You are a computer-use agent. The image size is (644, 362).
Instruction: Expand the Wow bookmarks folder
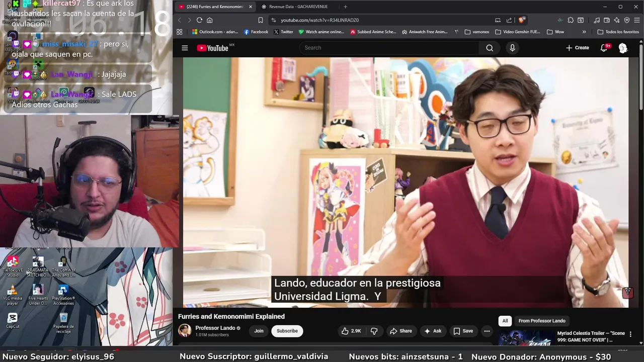tap(555, 32)
